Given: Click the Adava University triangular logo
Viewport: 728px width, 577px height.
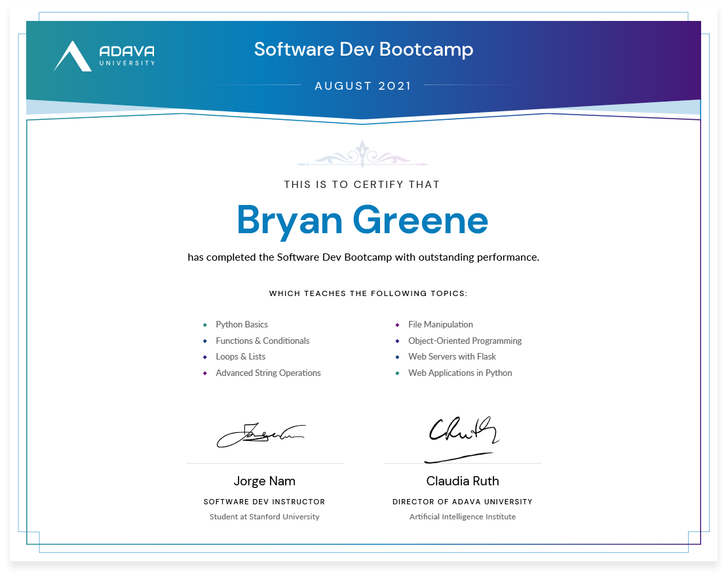Looking at the screenshot, I should click(73, 56).
